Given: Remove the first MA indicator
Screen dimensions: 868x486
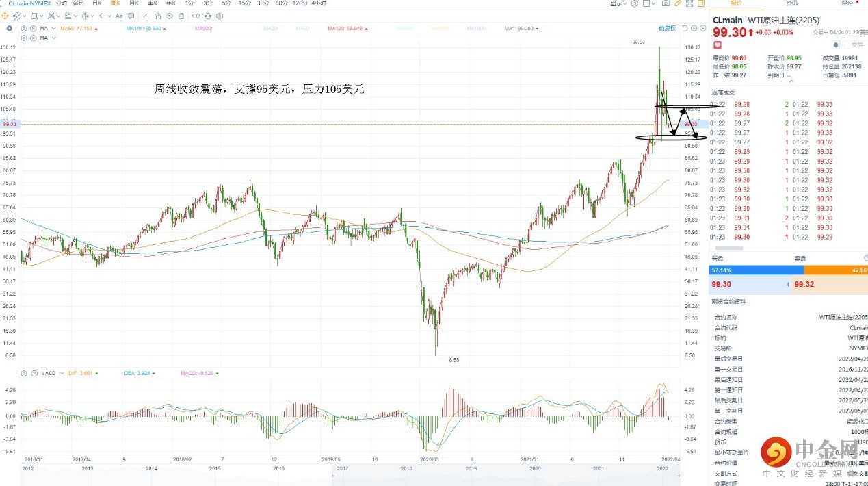Looking at the screenshot, I should point(34,29).
